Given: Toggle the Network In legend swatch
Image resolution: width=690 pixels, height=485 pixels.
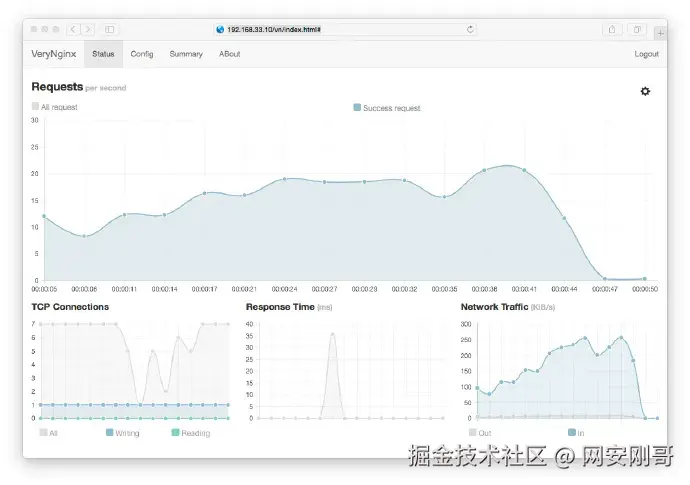Looking at the screenshot, I should 572,432.
